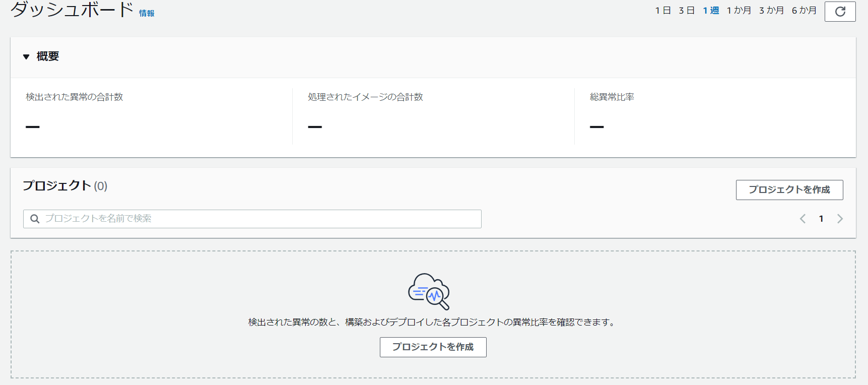Click the empty-state description sentence
Viewport: 868px width, 385px height.
[433, 322]
